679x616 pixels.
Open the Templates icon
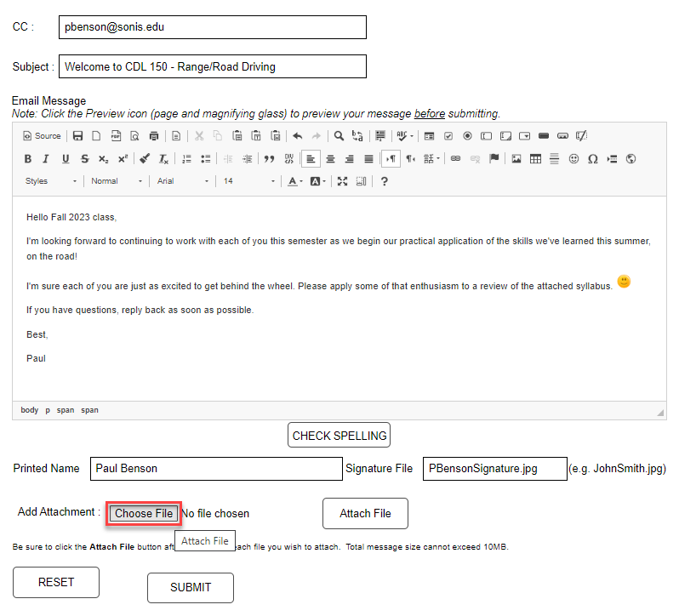pos(176,136)
